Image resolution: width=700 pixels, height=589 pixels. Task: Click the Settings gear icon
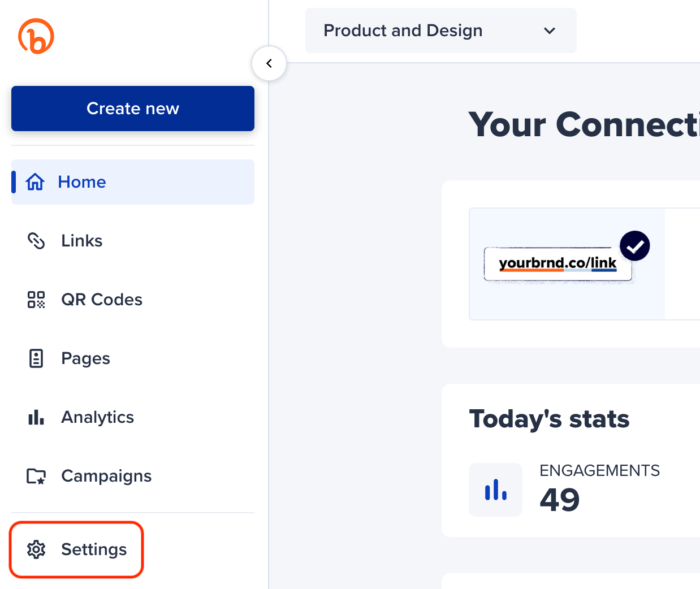tap(36, 549)
